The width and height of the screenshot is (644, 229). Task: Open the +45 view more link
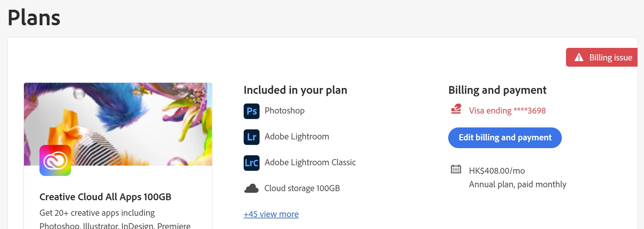coord(271,214)
